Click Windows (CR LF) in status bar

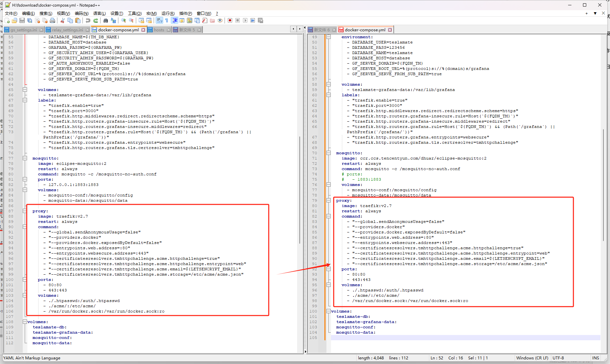(x=532, y=358)
